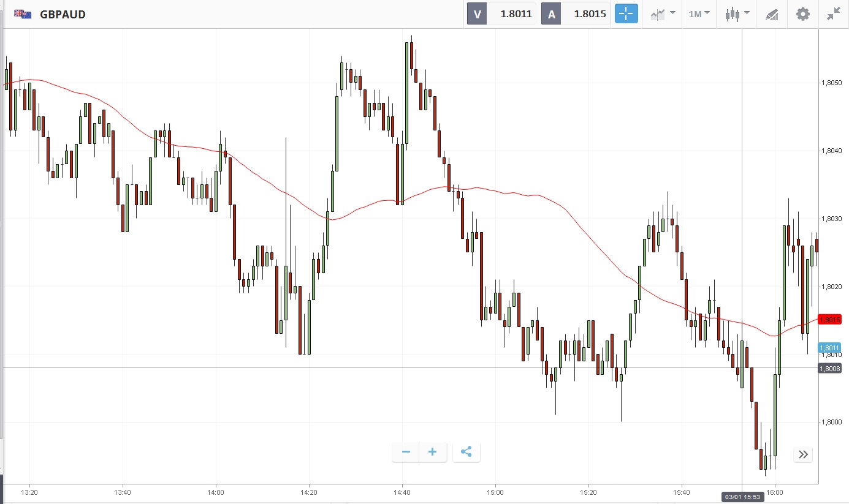
Task: Click the collapse chart arrows icon
Action: click(833, 13)
